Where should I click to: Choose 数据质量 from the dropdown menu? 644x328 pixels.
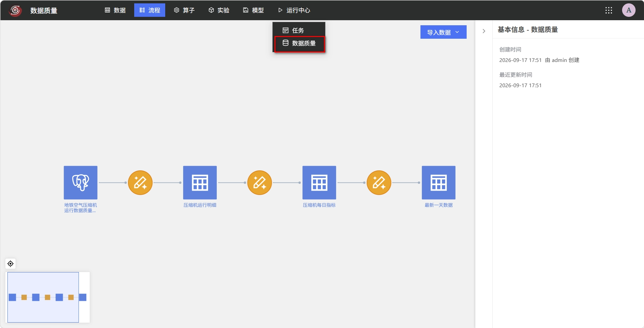[x=299, y=43]
